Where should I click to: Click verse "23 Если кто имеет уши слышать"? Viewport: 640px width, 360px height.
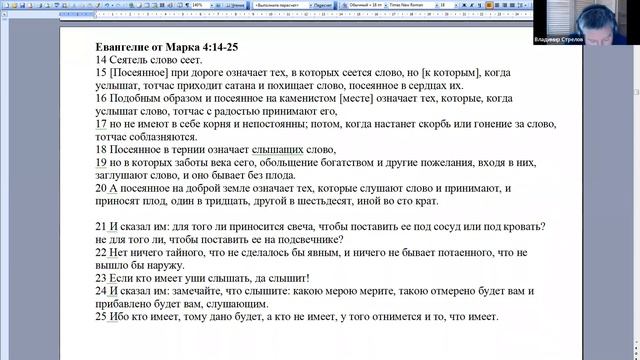(x=202, y=278)
